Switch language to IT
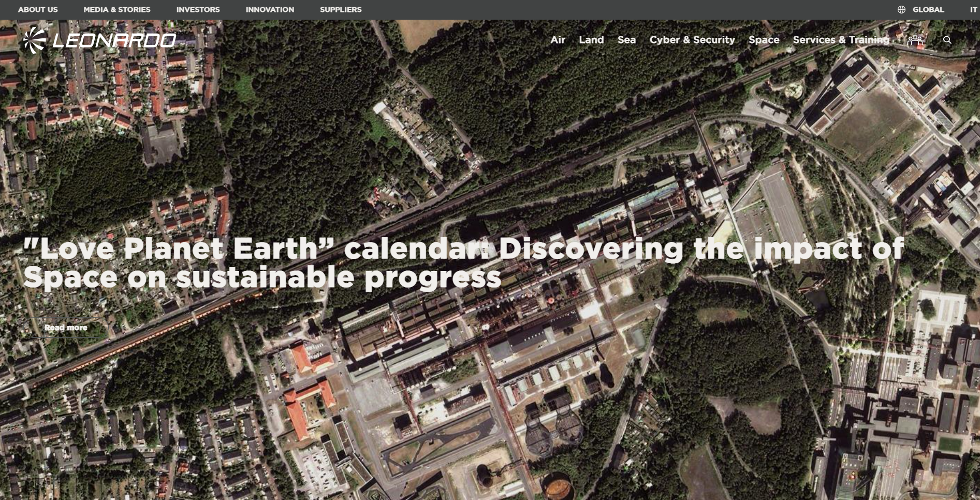 pos(973,9)
